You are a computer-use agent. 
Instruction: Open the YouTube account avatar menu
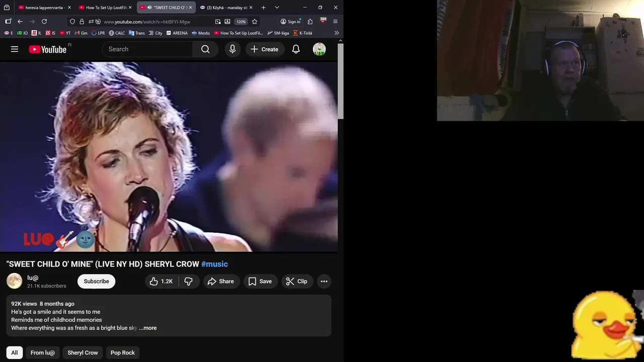click(319, 49)
